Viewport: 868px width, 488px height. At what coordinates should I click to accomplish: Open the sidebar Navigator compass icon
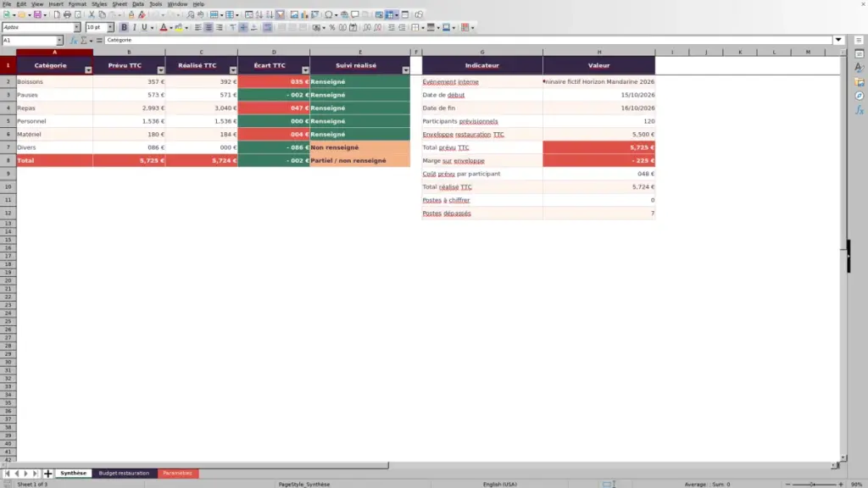click(x=860, y=96)
